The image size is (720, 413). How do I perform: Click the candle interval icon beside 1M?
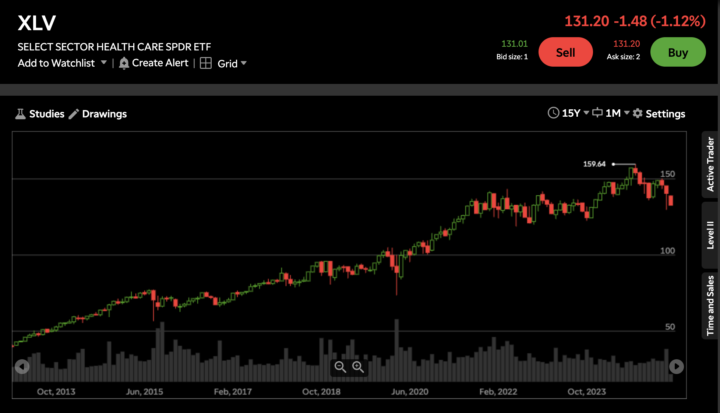pyautogui.click(x=597, y=113)
